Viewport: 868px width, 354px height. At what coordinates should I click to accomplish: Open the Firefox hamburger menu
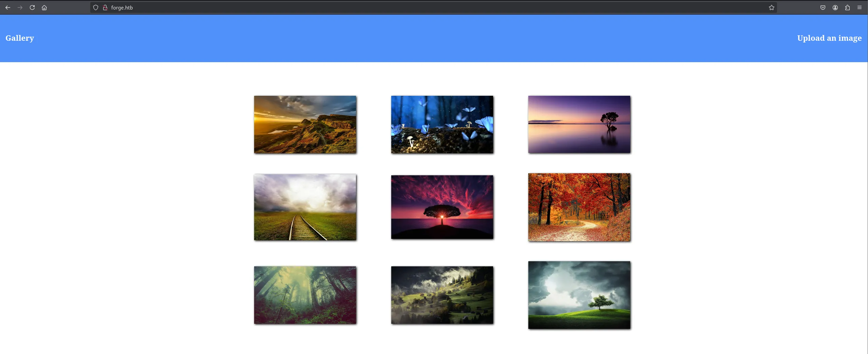click(x=860, y=7)
